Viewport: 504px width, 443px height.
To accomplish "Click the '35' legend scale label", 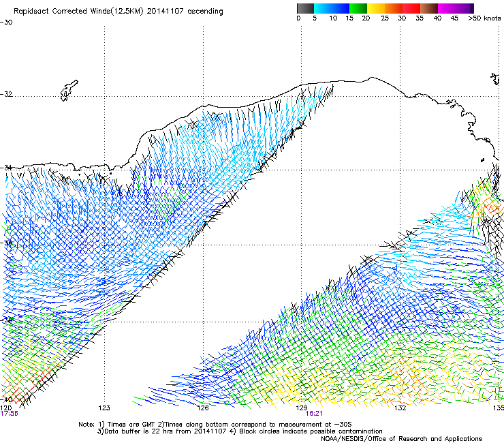I will pyautogui.click(x=420, y=18).
